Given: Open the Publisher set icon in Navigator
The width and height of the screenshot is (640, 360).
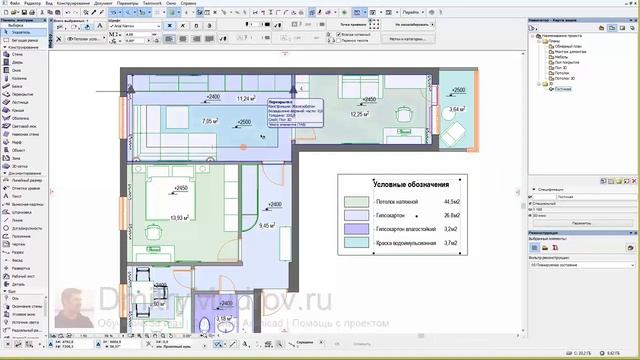Looking at the screenshot, I should pyautogui.click(x=633, y=28).
